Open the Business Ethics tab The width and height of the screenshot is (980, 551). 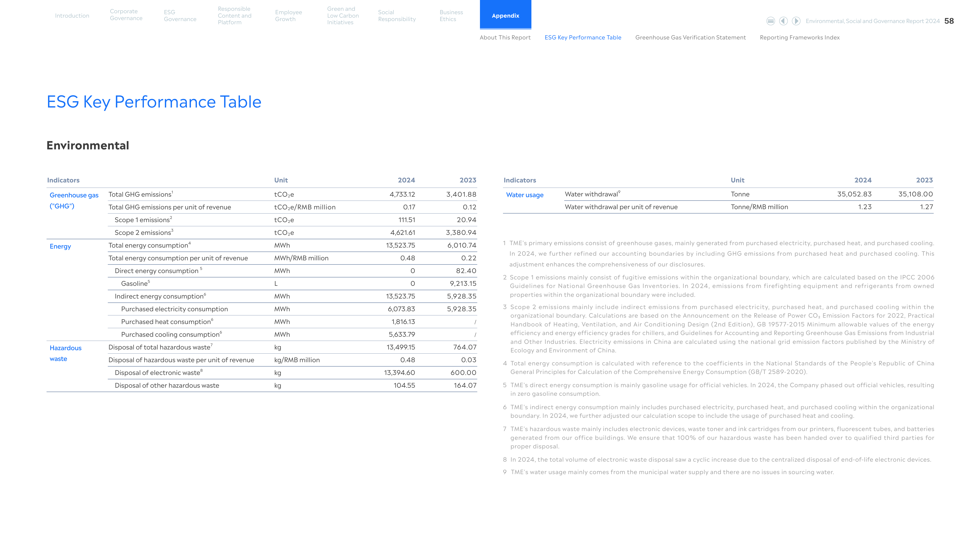[x=451, y=16]
